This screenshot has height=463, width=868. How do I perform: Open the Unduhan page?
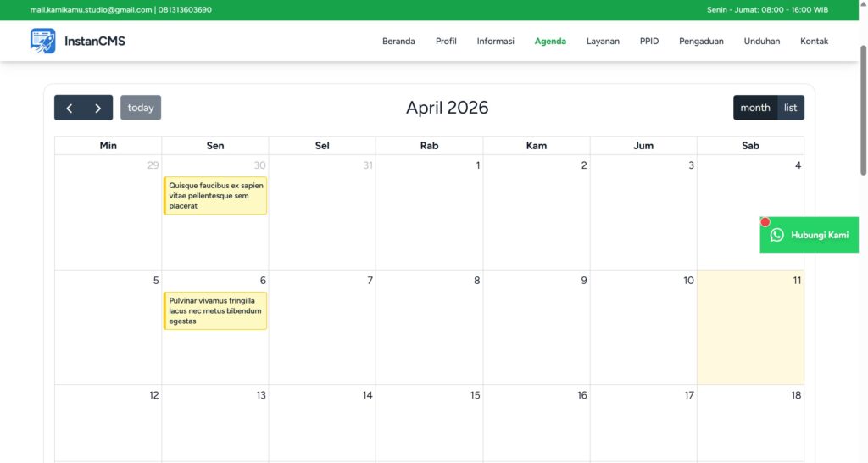(762, 41)
